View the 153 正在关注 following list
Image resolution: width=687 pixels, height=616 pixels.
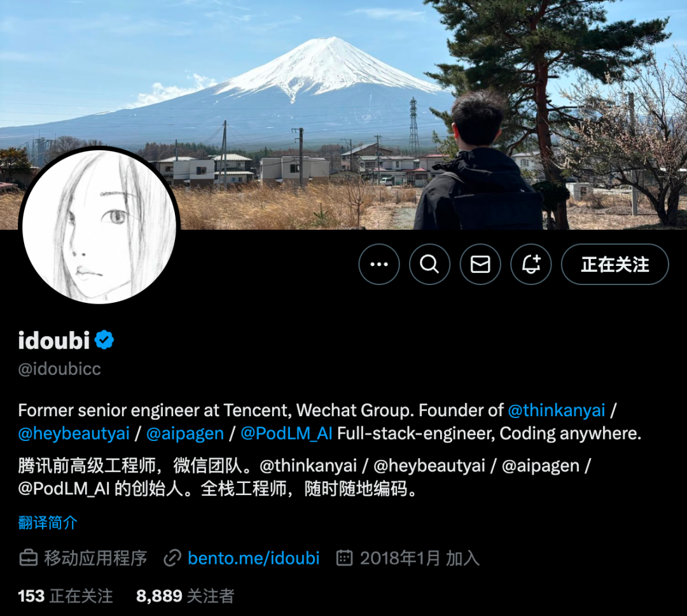point(66,596)
